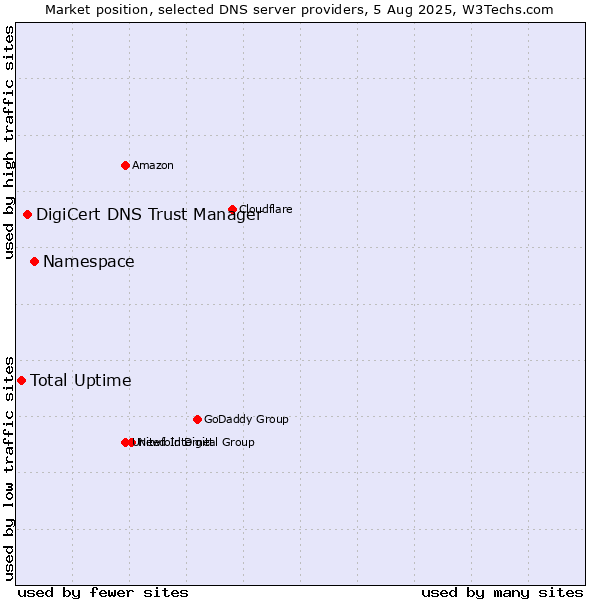Select the GoDaddy Group data point
The height and width of the screenshot is (600, 600).
pos(197,419)
